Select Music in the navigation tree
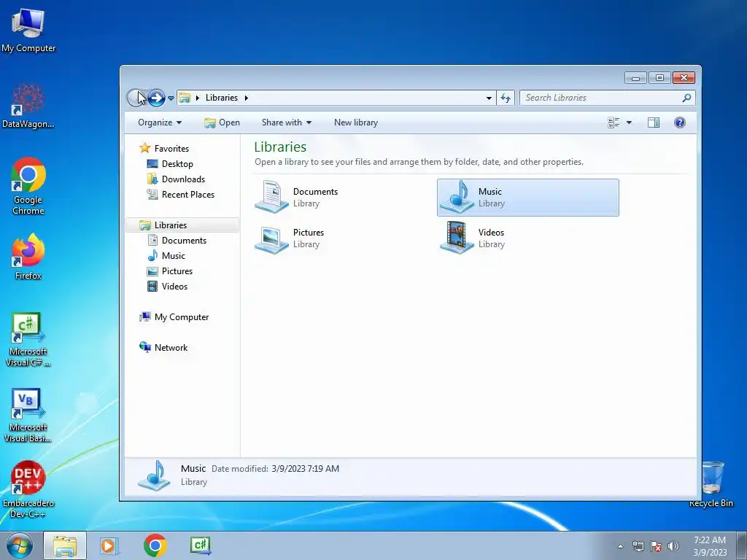747x560 pixels. coord(166,256)
